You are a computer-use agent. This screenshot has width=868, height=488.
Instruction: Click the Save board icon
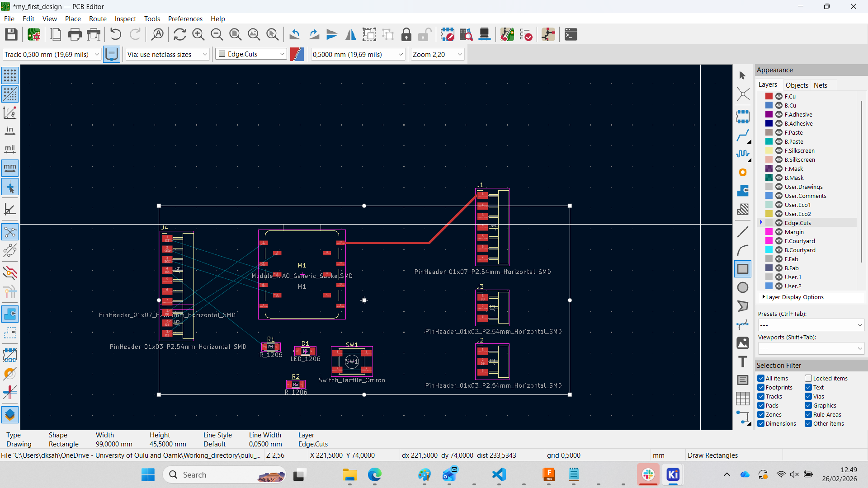click(11, 34)
